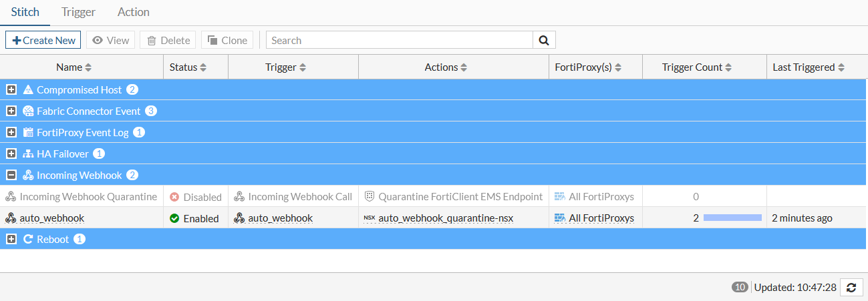Open the auto_webhook_quarantine-nsx action link
The height and width of the screenshot is (301, 868).
coord(446,218)
